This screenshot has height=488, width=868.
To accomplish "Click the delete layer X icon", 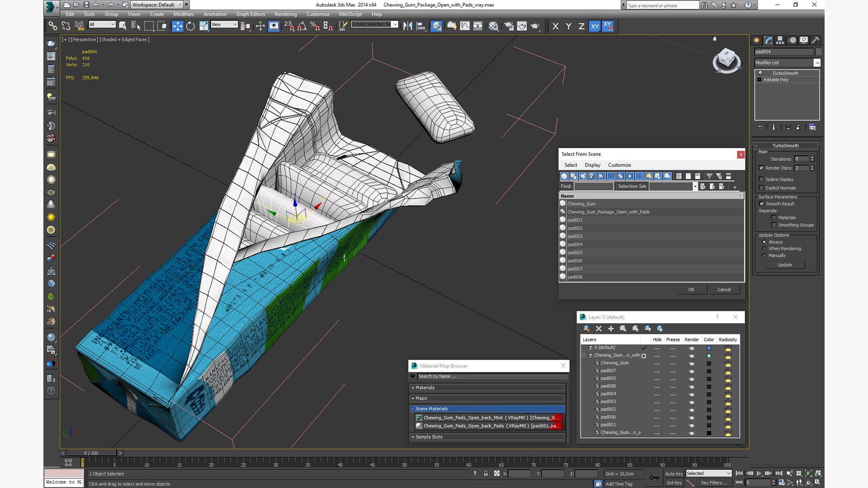I will coord(599,328).
